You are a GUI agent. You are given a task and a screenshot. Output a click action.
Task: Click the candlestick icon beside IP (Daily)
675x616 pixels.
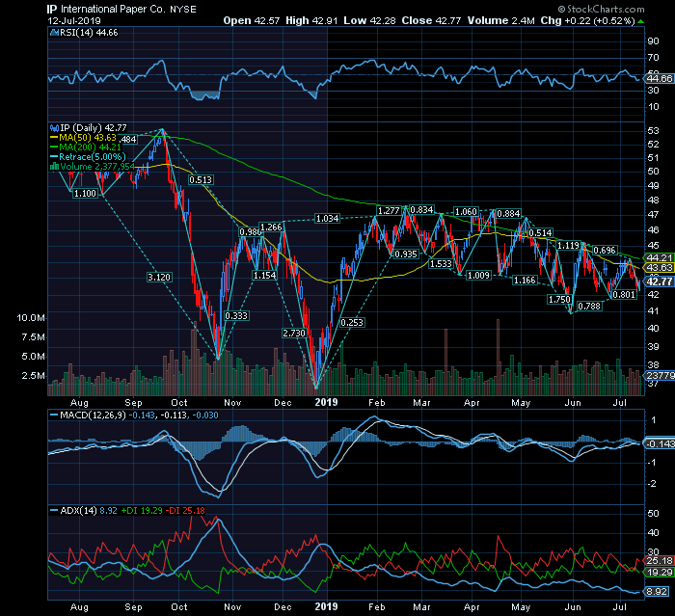tap(54, 128)
